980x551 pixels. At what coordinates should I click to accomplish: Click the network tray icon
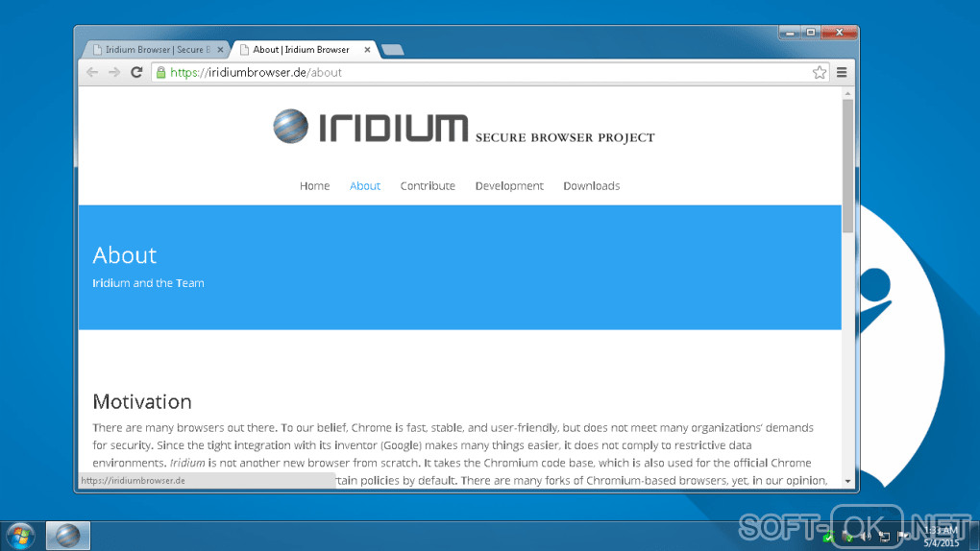[x=884, y=536]
